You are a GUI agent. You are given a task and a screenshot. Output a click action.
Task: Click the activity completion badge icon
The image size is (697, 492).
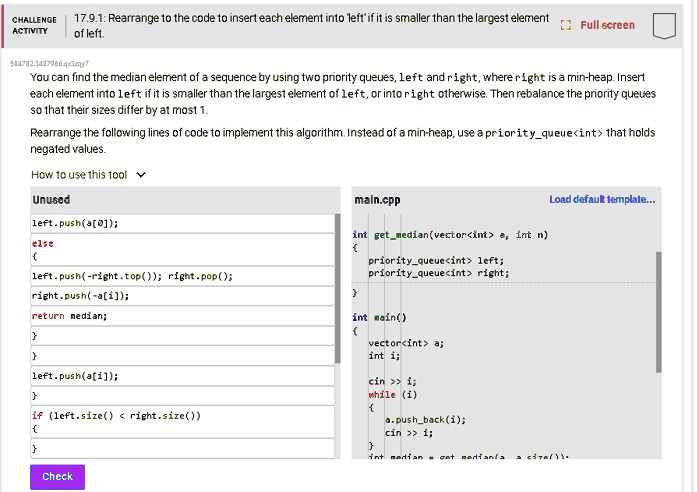click(x=664, y=26)
